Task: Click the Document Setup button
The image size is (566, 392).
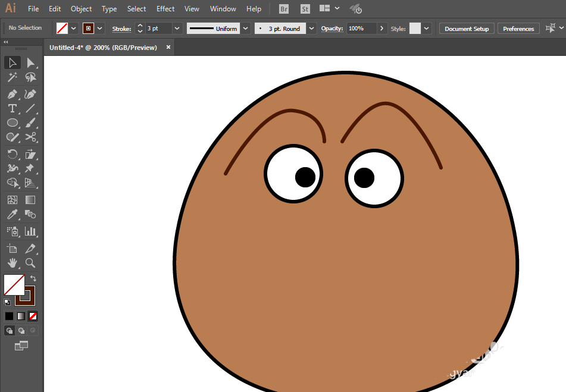Action: click(467, 29)
